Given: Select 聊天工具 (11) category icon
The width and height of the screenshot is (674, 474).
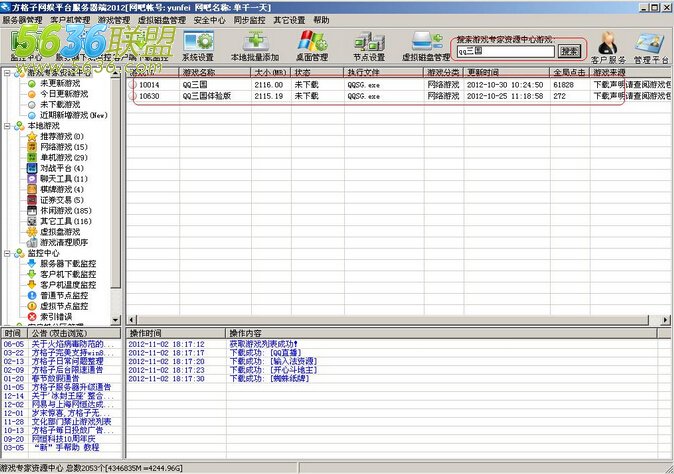Looking at the screenshot, I should 32,179.
